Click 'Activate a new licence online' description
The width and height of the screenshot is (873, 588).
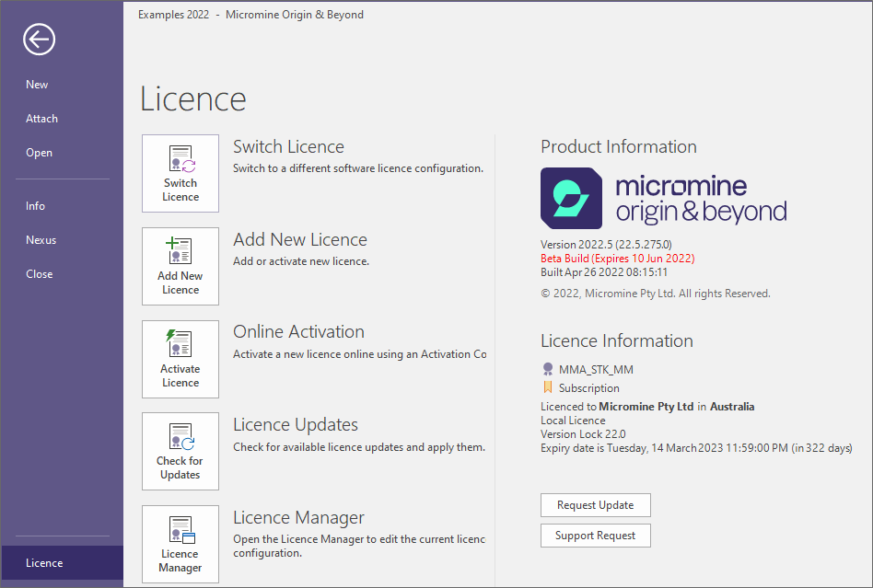pyautogui.click(x=360, y=354)
